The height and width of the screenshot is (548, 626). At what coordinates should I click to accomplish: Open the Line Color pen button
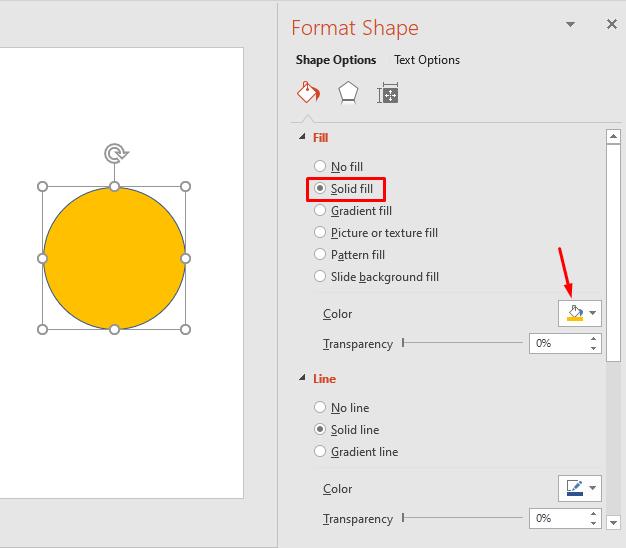[574, 488]
